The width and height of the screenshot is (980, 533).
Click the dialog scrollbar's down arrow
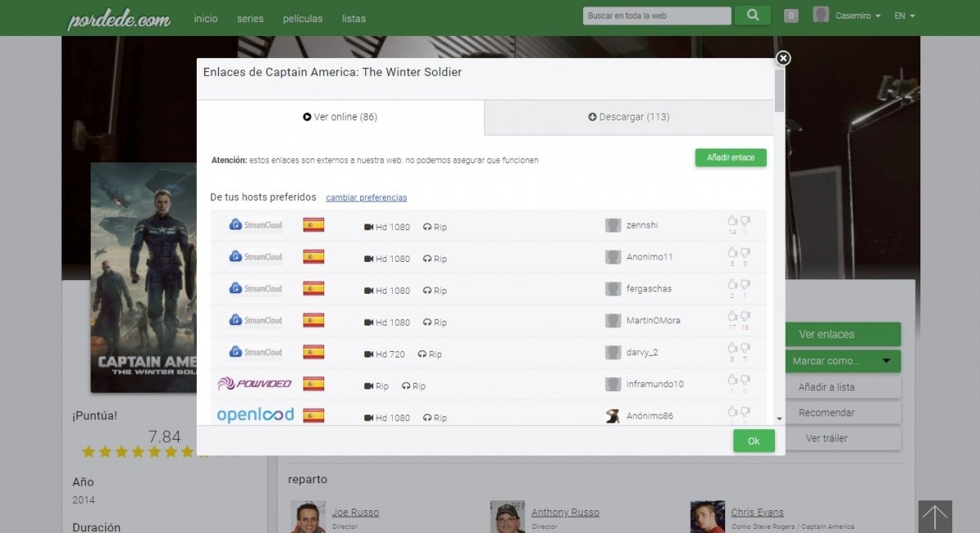pos(779,418)
